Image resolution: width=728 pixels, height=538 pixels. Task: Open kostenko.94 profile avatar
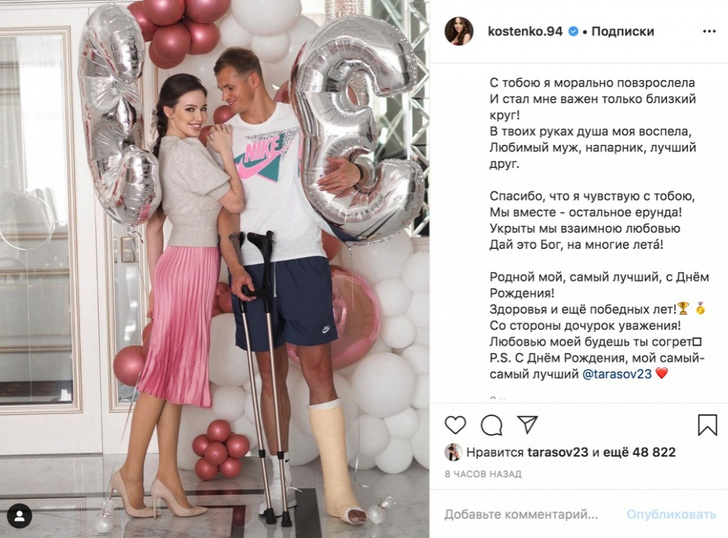point(459,32)
